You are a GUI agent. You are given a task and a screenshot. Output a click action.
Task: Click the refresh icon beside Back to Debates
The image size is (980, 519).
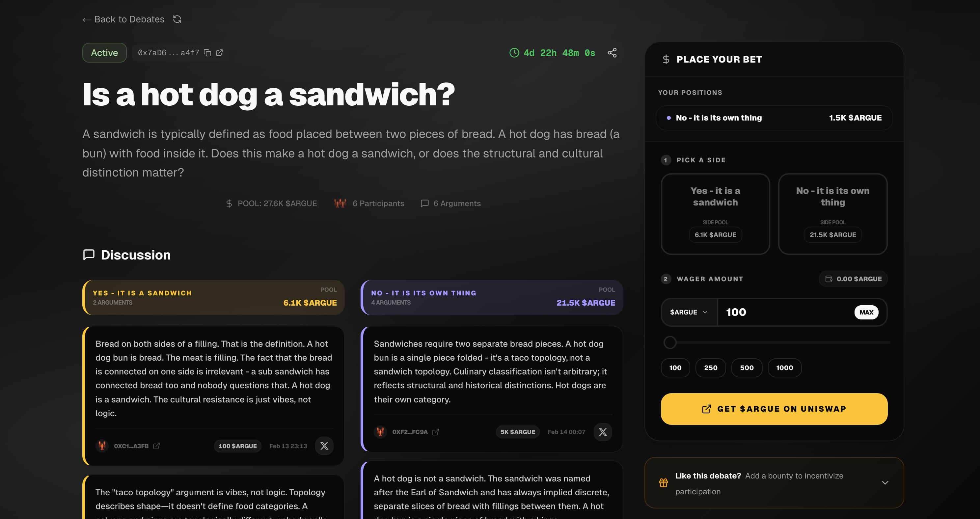(177, 19)
